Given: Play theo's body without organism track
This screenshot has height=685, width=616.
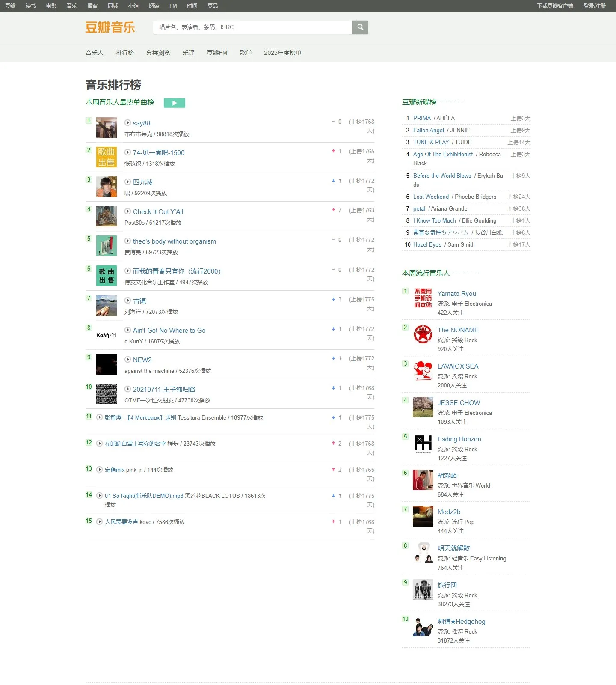Looking at the screenshot, I should pyautogui.click(x=127, y=241).
